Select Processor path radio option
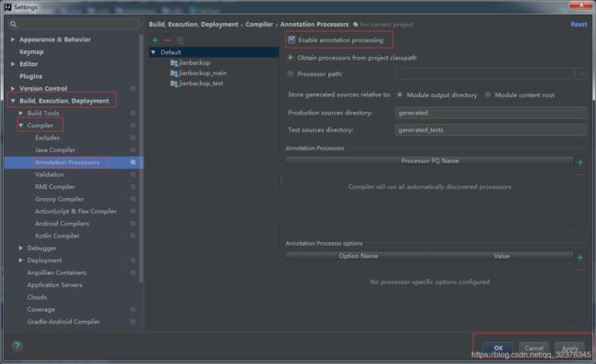Screen dimensions: 596x364 [291, 73]
